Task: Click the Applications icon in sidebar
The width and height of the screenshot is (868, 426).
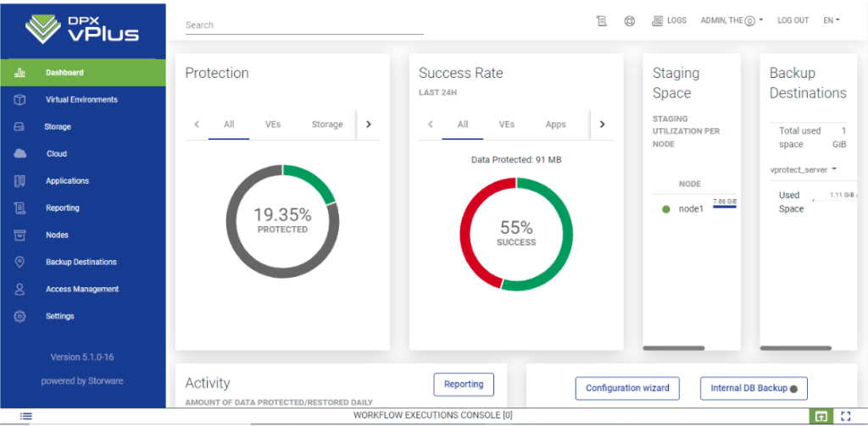Action: pos(19,181)
